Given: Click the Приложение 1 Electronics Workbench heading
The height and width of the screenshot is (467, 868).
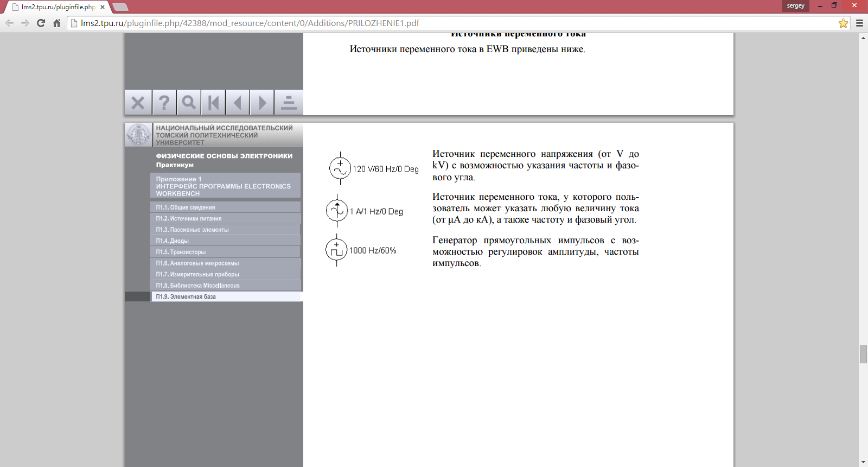Looking at the screenshot, I should [x=225, y=186].
